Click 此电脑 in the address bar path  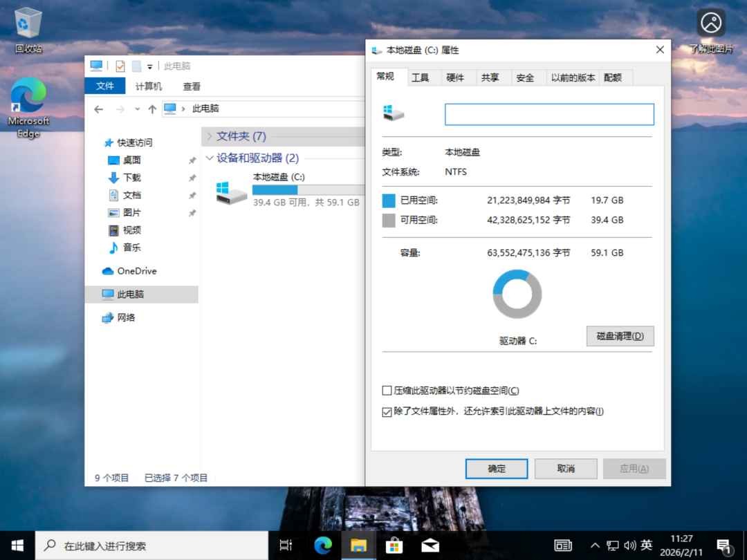[205, 109]
